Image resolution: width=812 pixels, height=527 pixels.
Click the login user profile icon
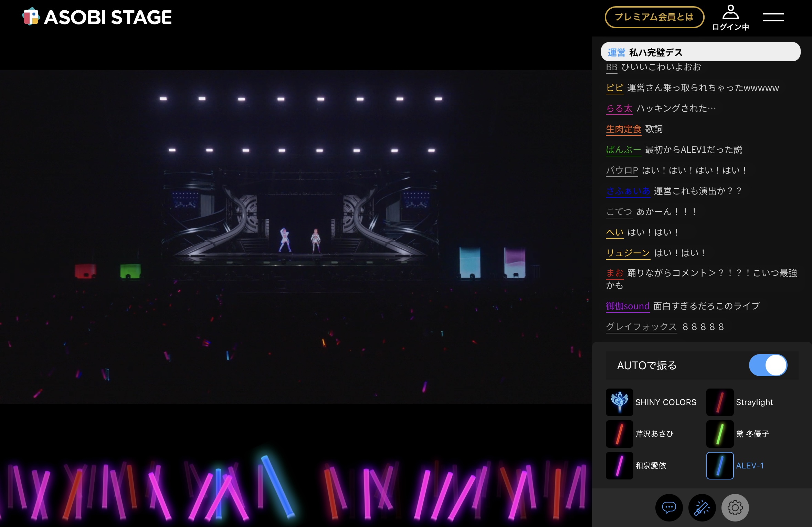(x=730, y=17)
